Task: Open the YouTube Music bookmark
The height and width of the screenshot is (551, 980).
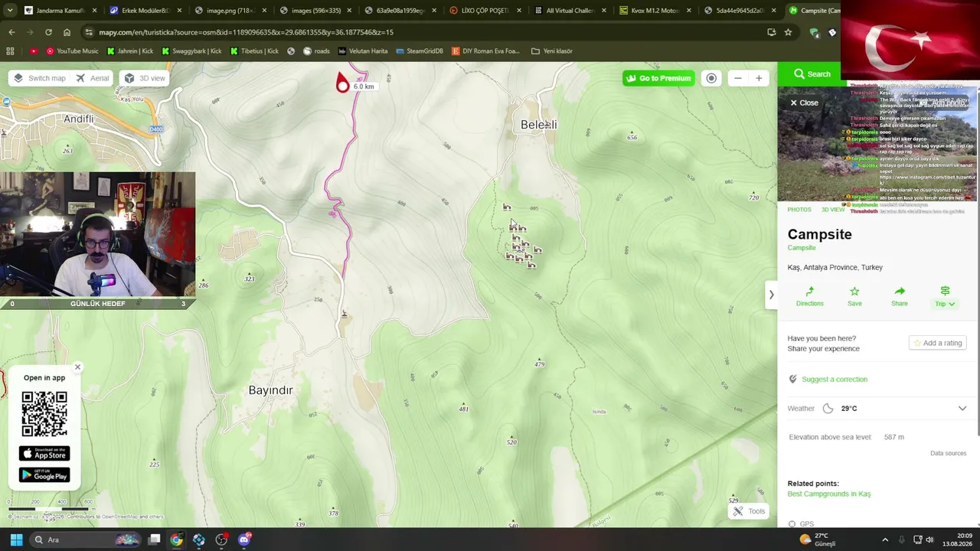Action: click(73, 51)
